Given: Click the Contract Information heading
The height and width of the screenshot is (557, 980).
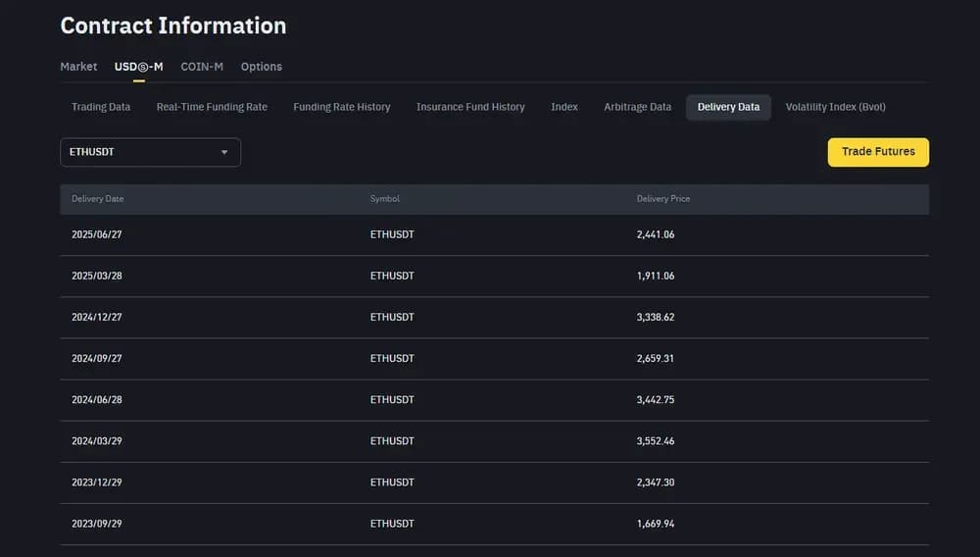Looking at the screenshot, I should pos(173,25).
